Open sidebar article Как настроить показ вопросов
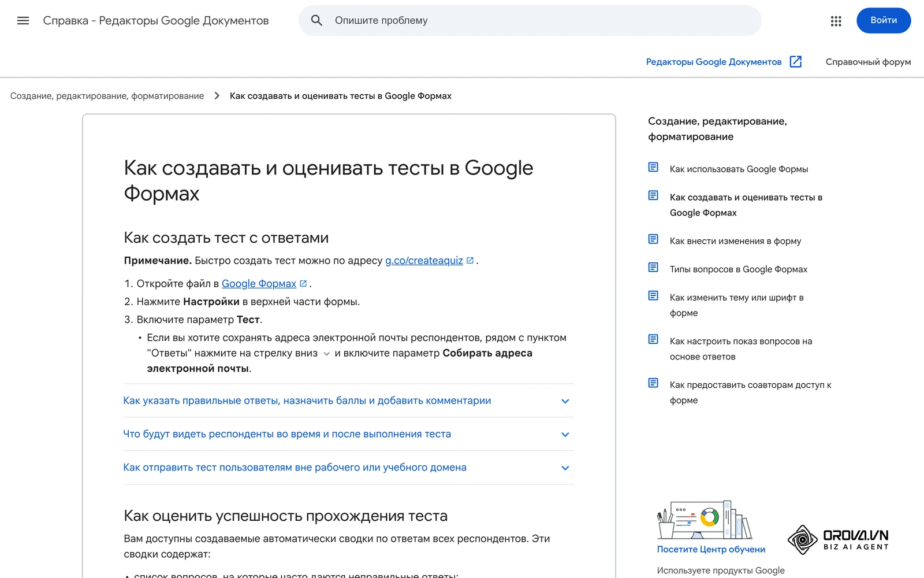The width and height of the screenshot is (924, 578). [x=741, y=349]
